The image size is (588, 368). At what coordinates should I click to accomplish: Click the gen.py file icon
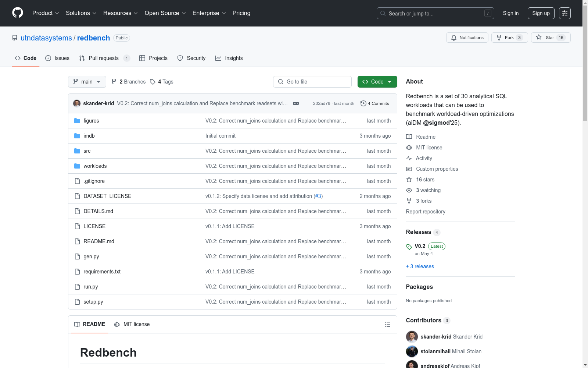pos(77,256)
